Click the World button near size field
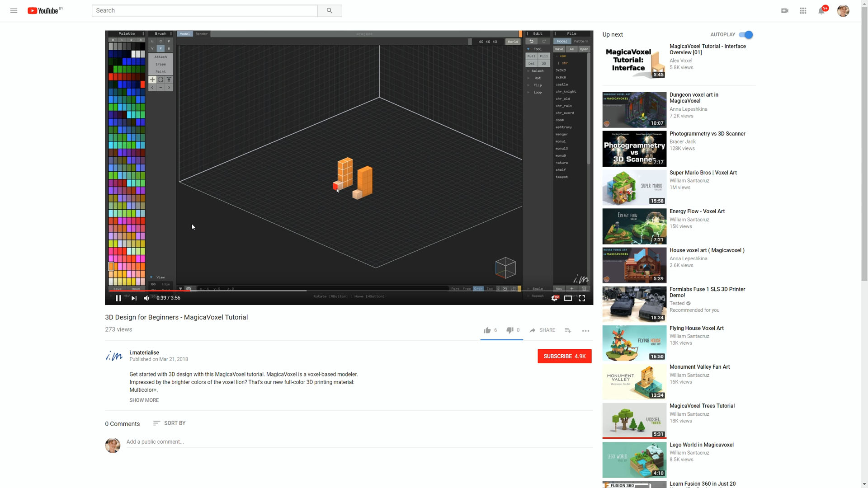 pyautogui.click(x=513, y=42)
